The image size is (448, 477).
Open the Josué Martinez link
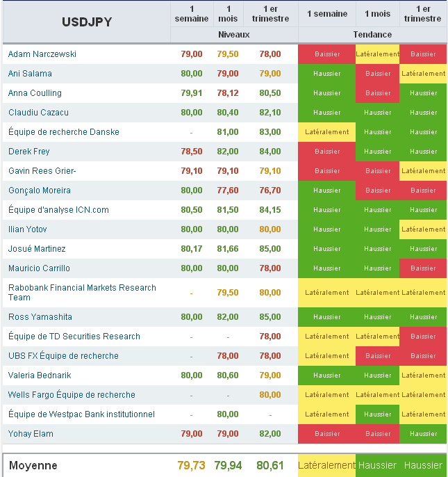point(37,249)
